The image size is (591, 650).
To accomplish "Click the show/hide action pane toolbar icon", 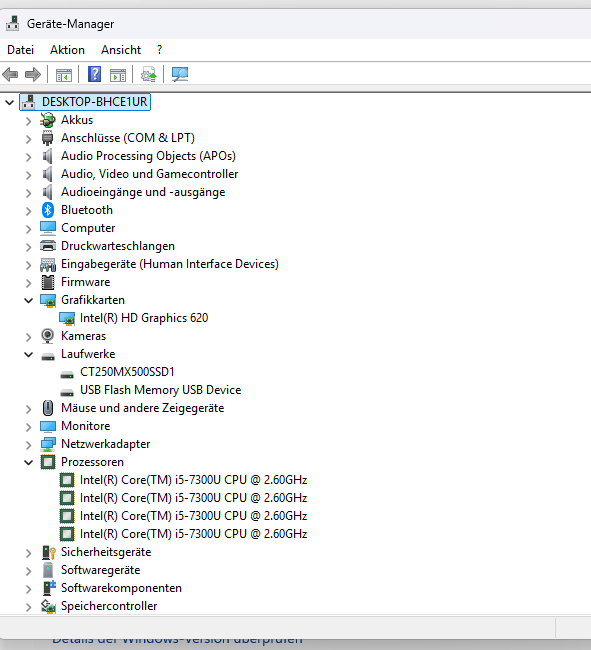I will pos(118,75).
